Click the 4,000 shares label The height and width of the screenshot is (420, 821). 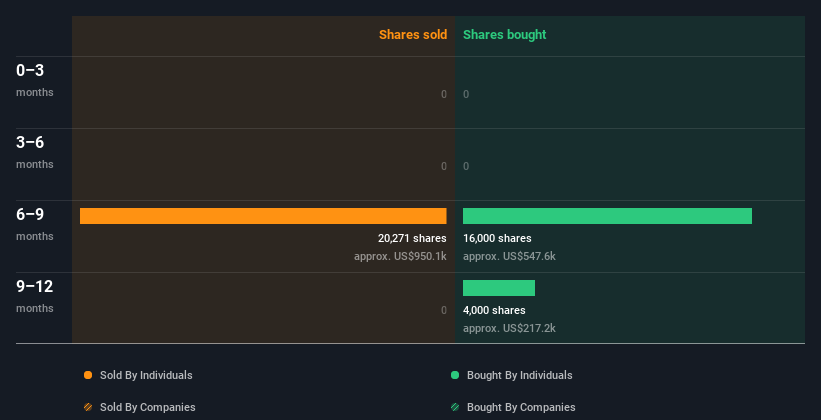(494, 310)
